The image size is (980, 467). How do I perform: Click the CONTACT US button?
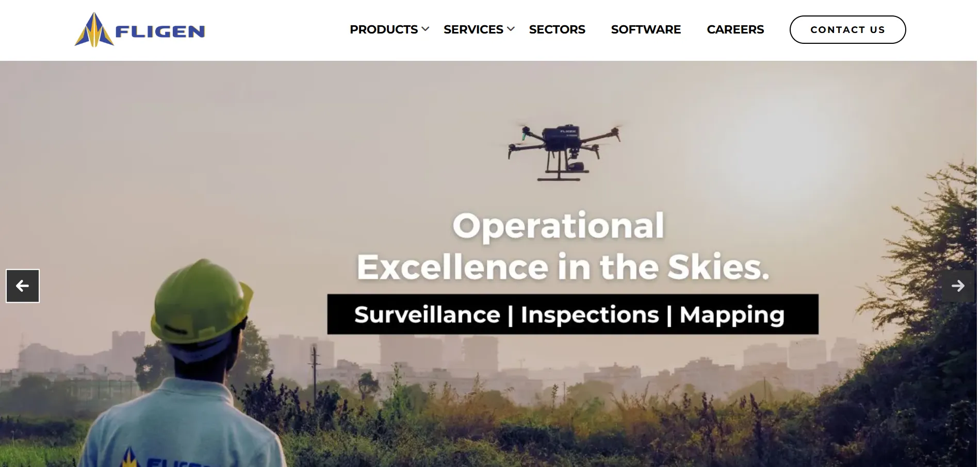(847, 29)
